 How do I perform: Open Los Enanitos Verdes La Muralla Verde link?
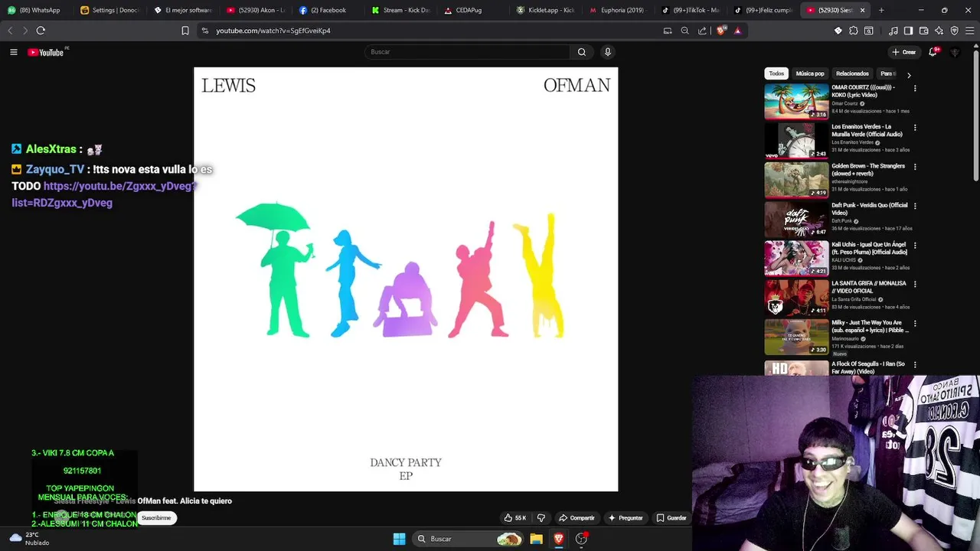[x=867, y=130]
